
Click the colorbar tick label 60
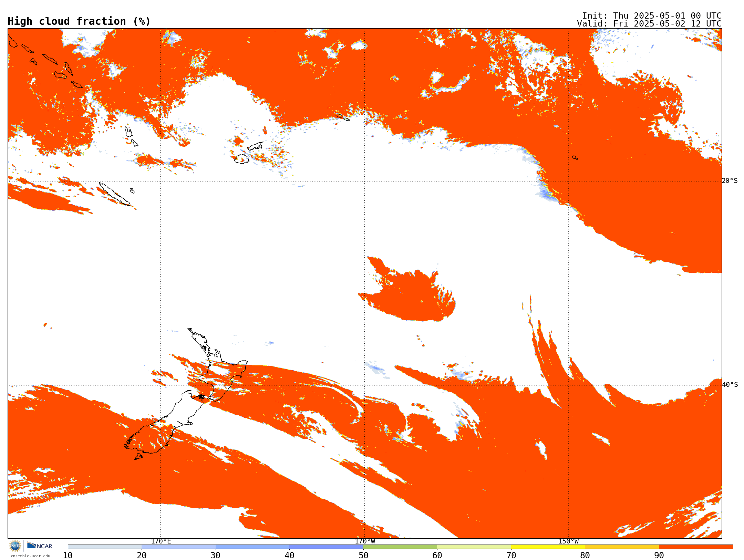[x=437, y=556]
